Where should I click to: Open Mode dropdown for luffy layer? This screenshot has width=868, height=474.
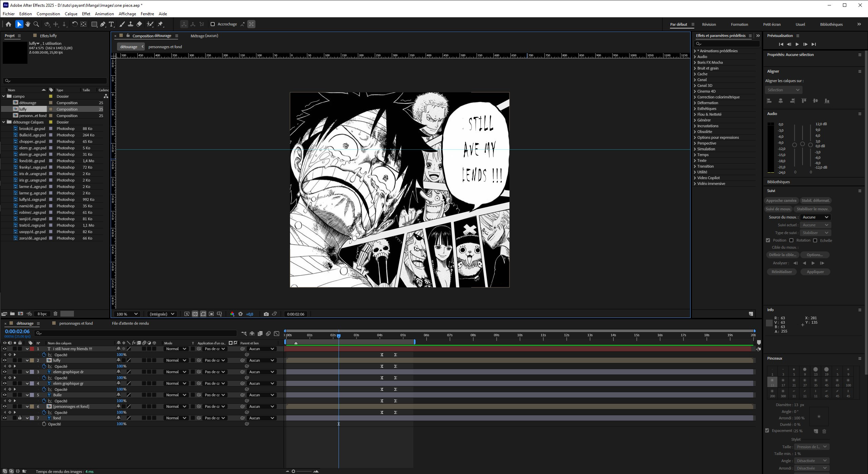[x=175, y=360]
